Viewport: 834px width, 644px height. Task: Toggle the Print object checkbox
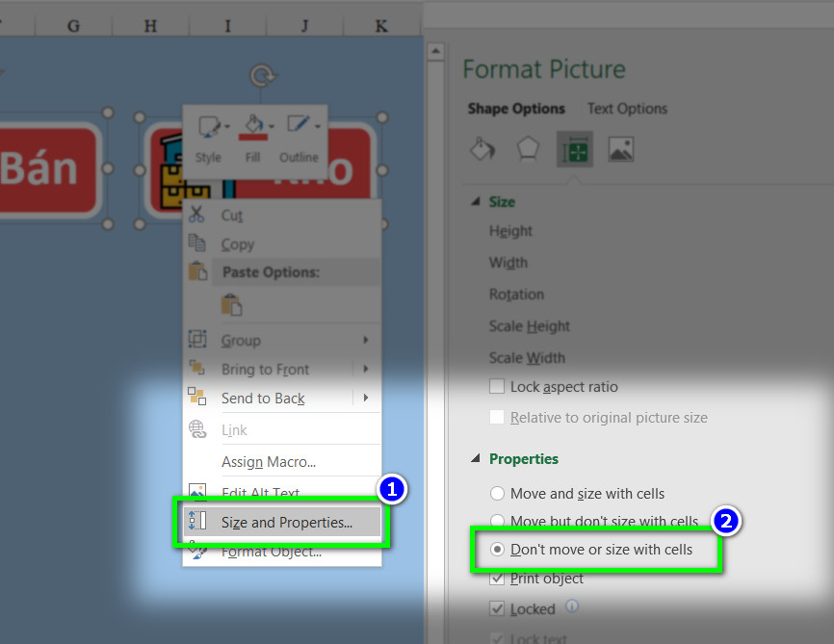point(497,578)
